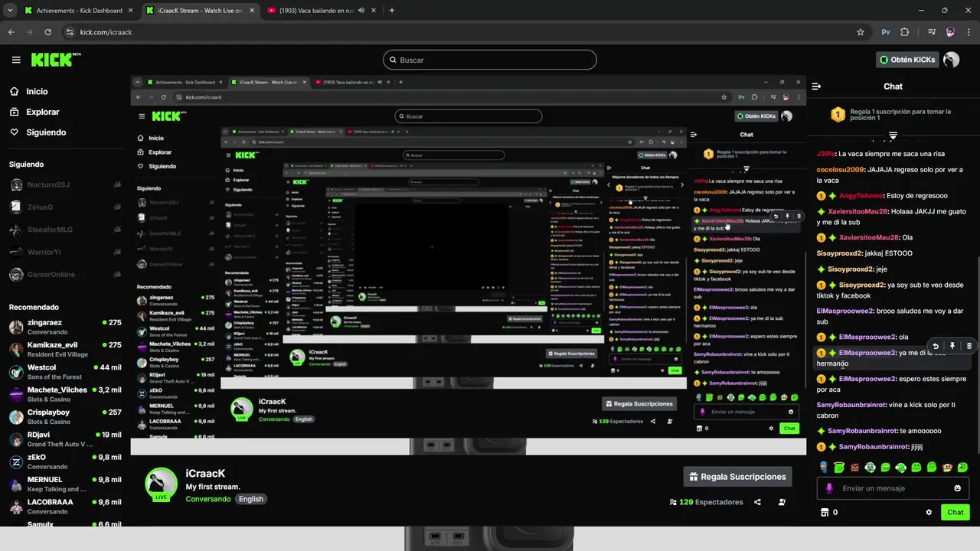Click the browser address bar kick.com/icraack
The width and height of the screenshot is (980, 551).
click(459, 32)
